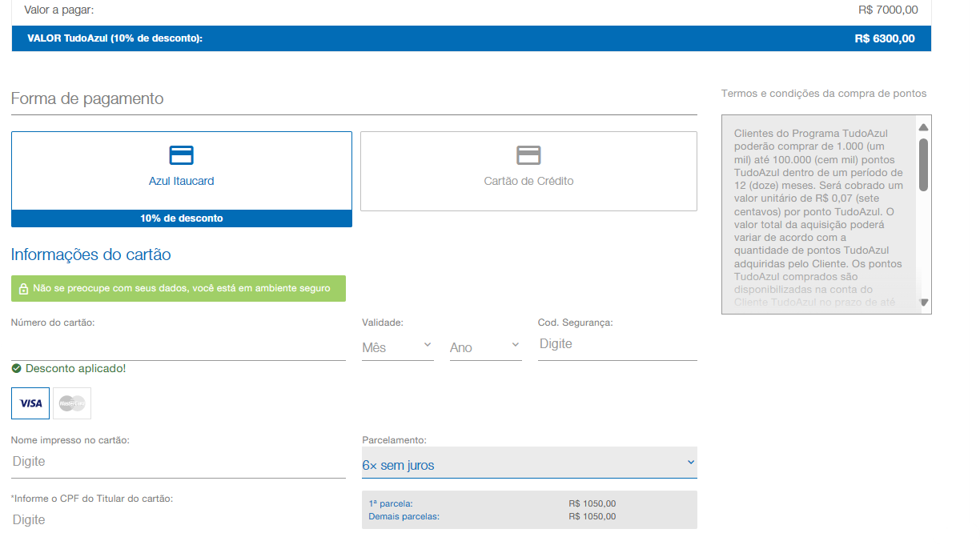Select the Cartão de Crédito card icon
Viewport: 980px width, 545px height.
click(x=528, y=155)
